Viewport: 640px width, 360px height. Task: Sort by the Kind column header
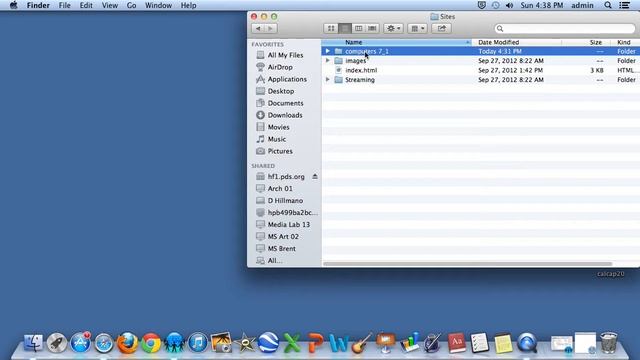click(625, 42)
